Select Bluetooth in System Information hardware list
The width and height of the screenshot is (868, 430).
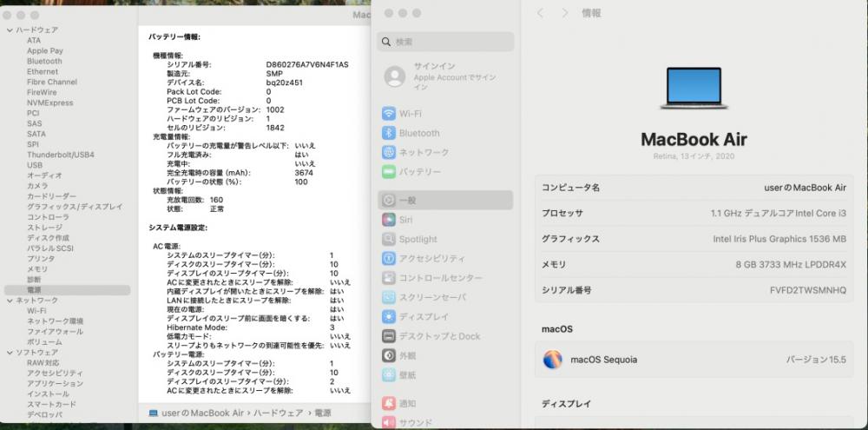pos(44,61)
